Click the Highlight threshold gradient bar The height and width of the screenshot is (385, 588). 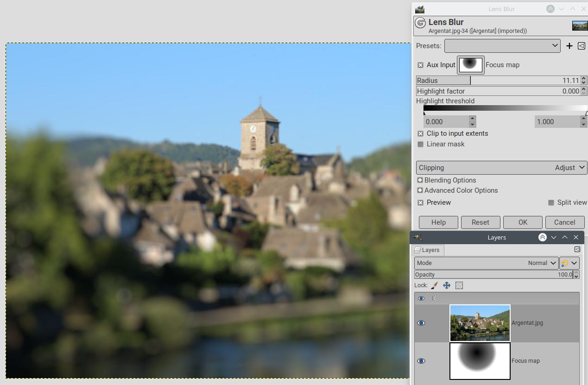click(505, 108)
